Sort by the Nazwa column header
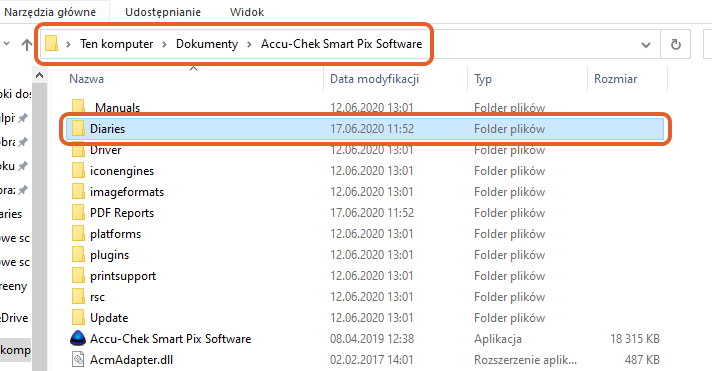 click(86, 79)
